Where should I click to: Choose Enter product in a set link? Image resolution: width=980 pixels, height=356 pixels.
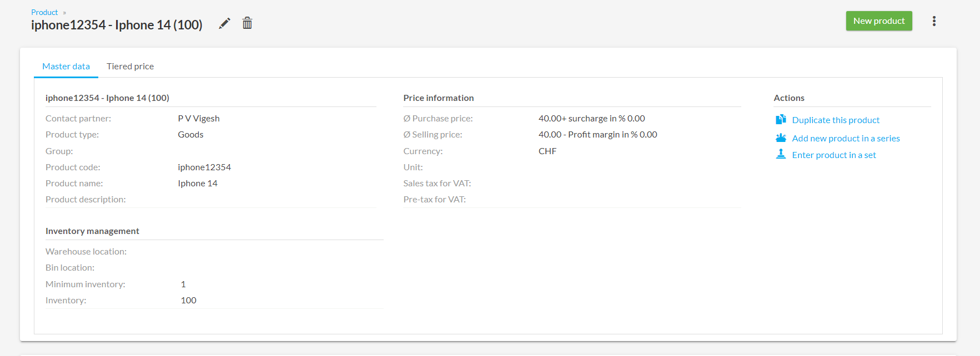(833, 155)
